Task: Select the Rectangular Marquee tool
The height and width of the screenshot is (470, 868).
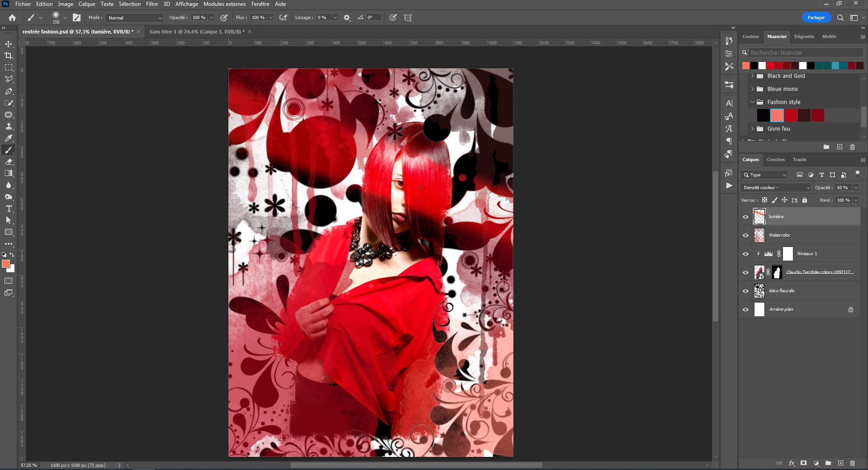Action: pyautogui.click(x=9, y=67)
